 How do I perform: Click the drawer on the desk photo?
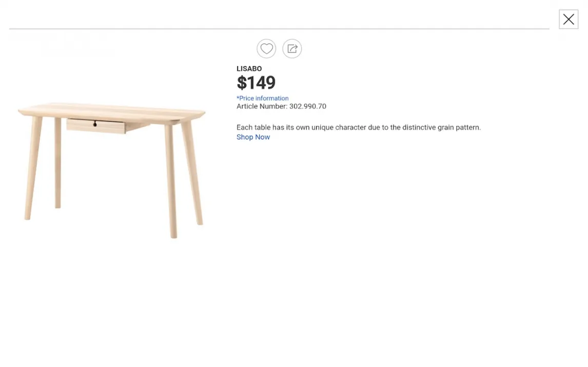tap(108, 126)
